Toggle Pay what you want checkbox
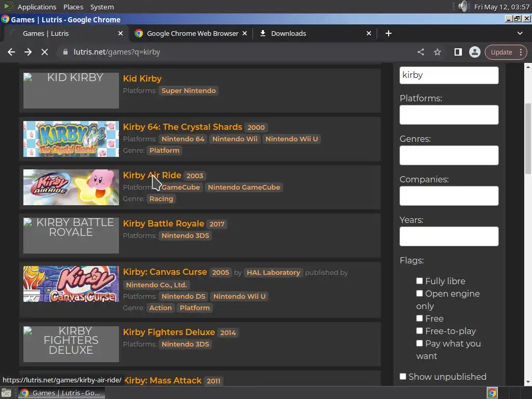Viewport: 532px width, 399px height. pyautogui.click(x=419, y=343)
